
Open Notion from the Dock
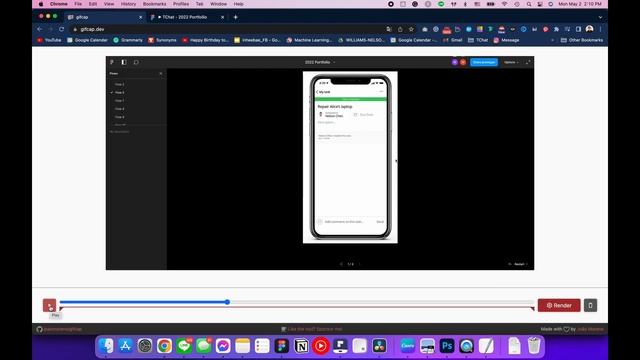pyautogui.click(x=301, y=346)
